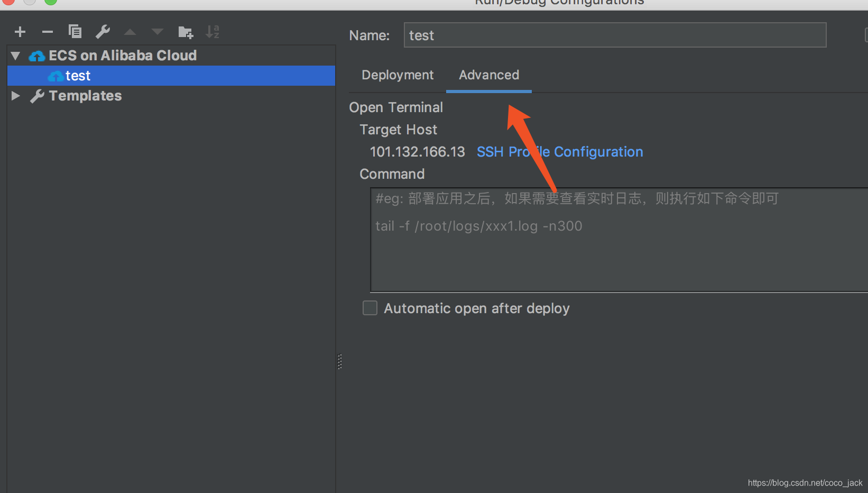This screenshot has width=868, height=493.
Task: Click the Alibaba Cloud icon next to ECS
Action: [x=36, y=56]
